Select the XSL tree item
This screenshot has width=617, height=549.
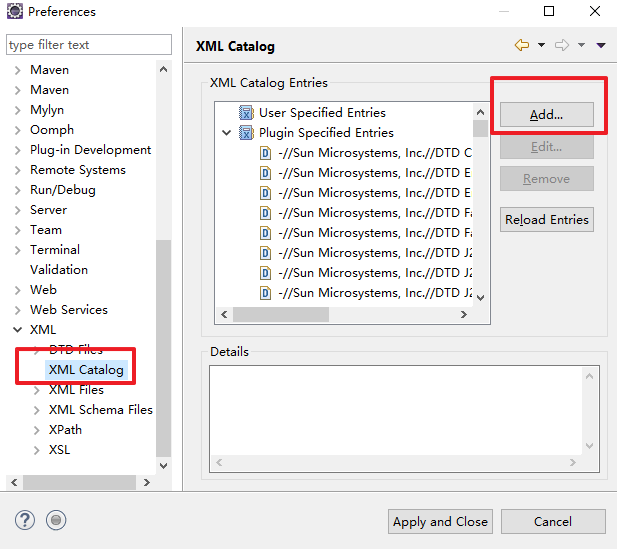tap(59, 450)
